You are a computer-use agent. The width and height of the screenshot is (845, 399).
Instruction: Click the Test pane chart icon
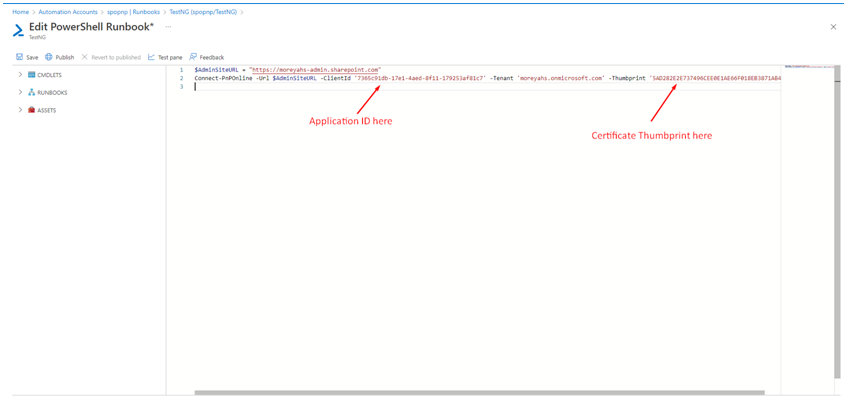151,57
